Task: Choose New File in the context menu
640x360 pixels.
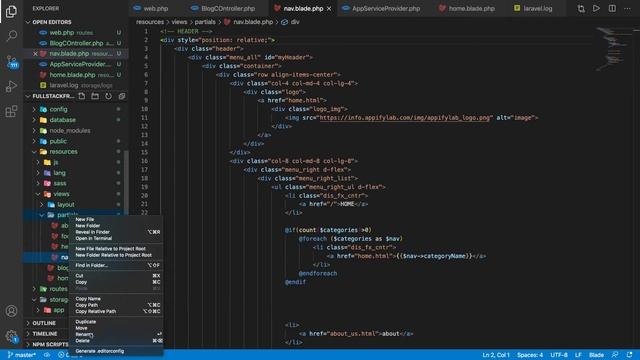Action: pos(85,220)
